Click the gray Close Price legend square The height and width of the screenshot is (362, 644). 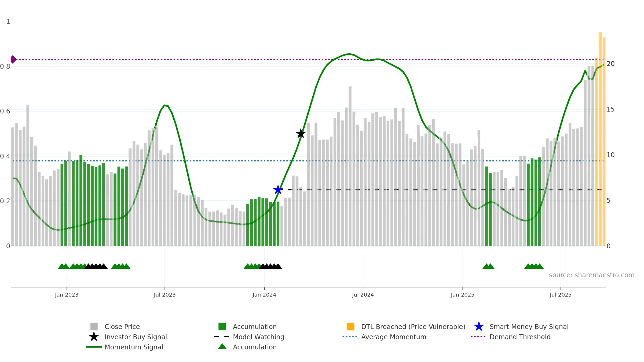tap(94, 327)
